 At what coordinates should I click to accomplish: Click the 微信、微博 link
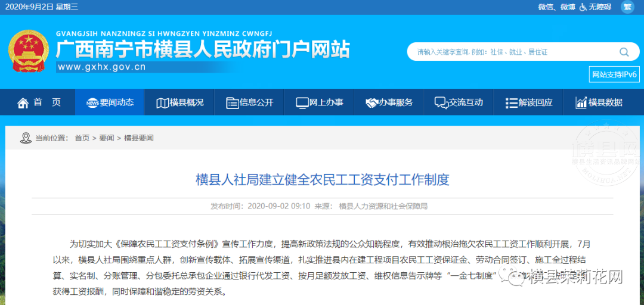pyautogui.click(x=556, y=7)
